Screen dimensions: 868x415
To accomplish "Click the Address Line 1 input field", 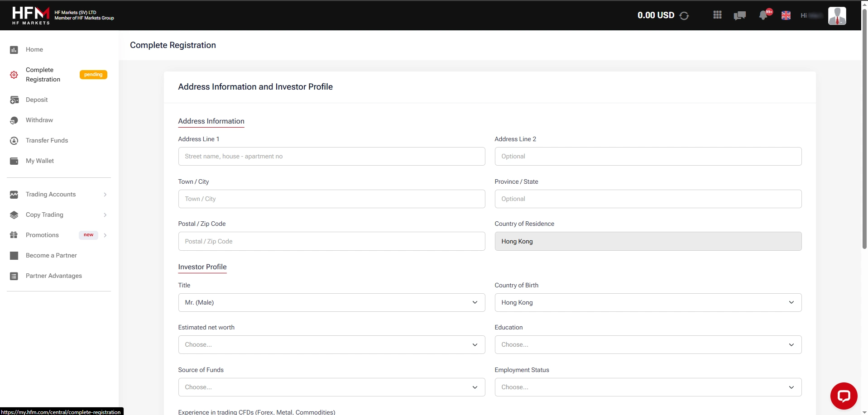I will [x=331, y=156].
